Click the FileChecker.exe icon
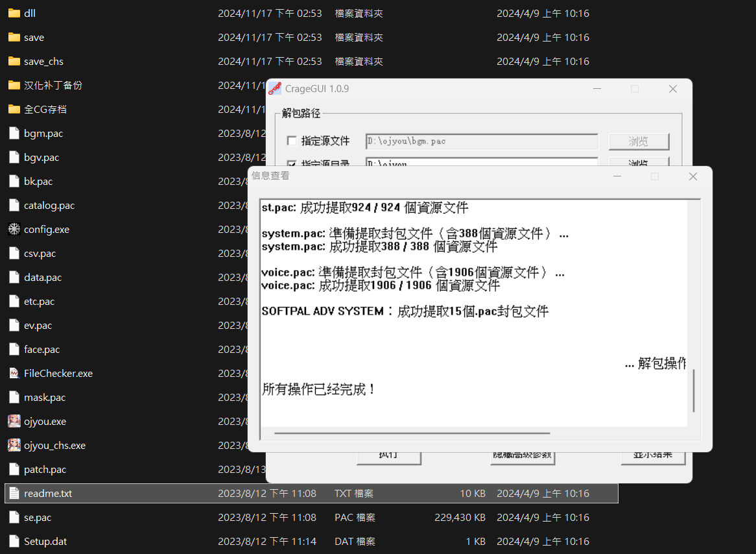Viewport: 756px width, 554px height. click(x=14, y=374)
